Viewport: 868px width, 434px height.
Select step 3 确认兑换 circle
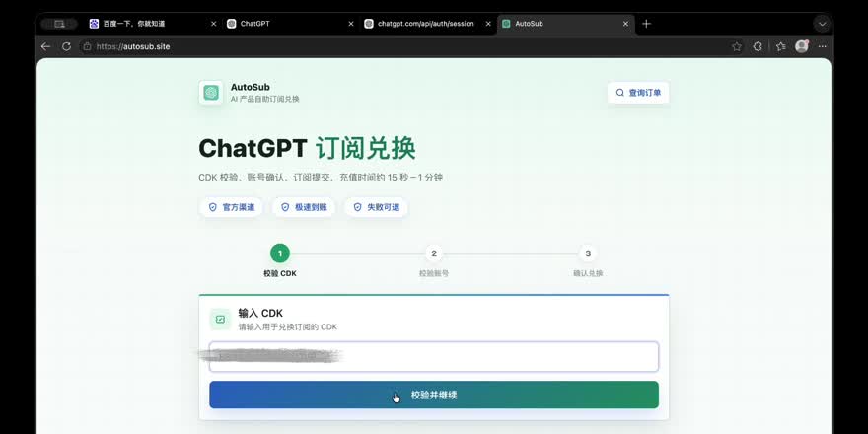(588, 253)
